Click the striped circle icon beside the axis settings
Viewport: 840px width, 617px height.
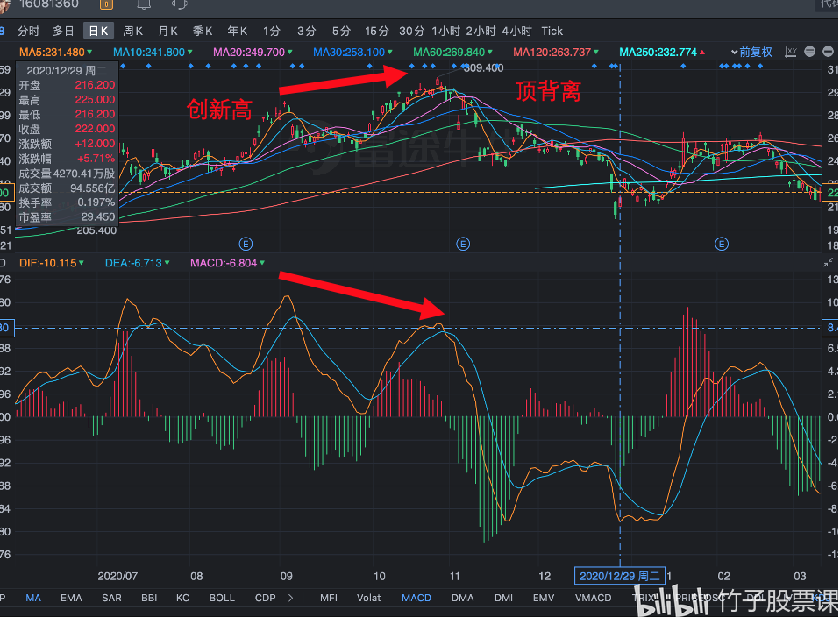pyautogui.click(x=809, y=52)
